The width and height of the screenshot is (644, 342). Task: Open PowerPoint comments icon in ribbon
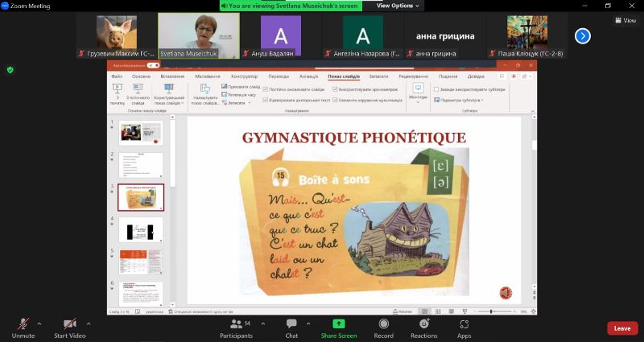[x=501, y=76]
